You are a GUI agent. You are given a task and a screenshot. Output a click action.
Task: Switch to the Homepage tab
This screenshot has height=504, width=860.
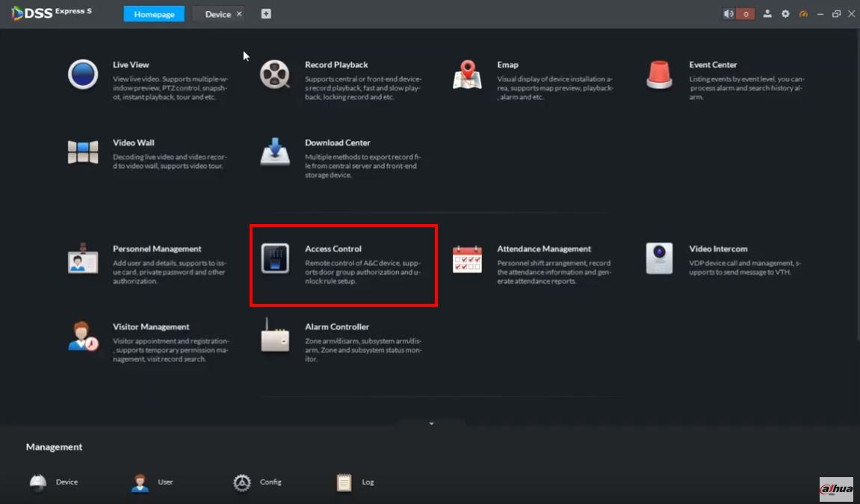154,14
